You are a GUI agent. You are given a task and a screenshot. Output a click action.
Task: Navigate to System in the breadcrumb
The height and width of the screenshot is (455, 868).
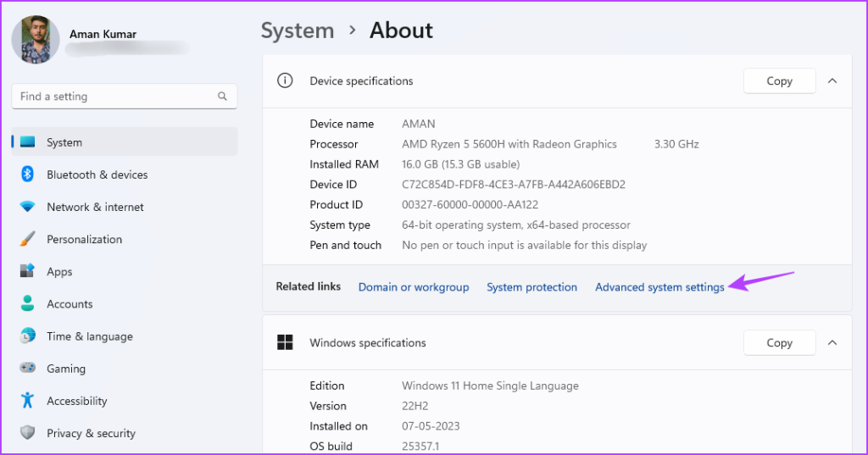[297, 31]
